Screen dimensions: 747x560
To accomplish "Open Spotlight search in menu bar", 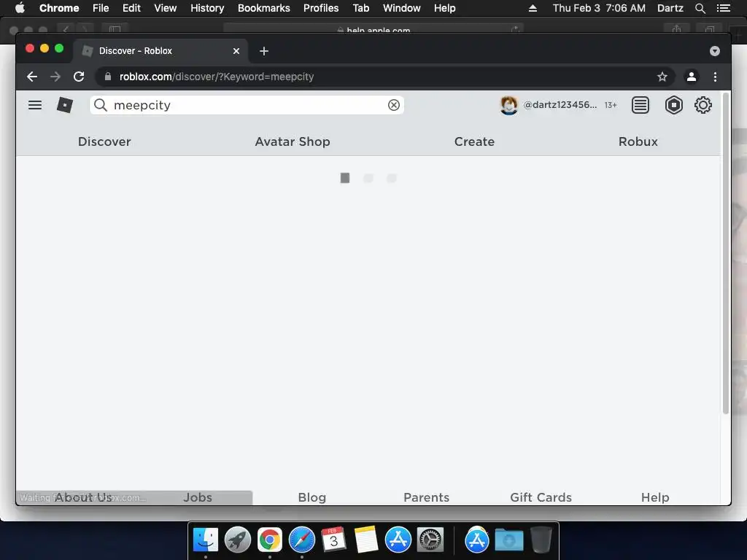I will coord(700,8).
